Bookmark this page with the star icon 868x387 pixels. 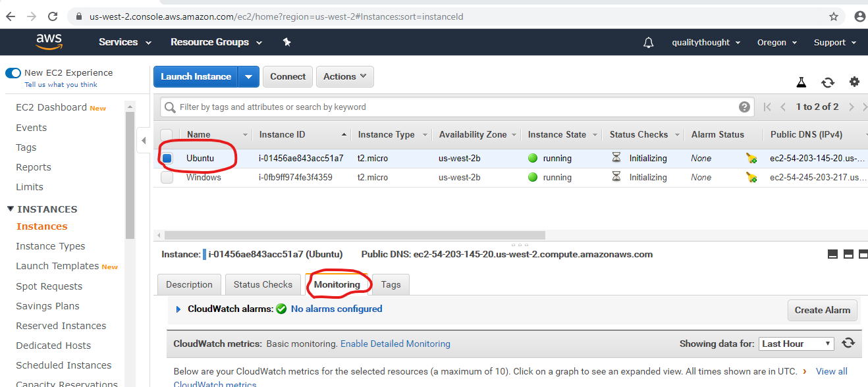coord(834,16)
